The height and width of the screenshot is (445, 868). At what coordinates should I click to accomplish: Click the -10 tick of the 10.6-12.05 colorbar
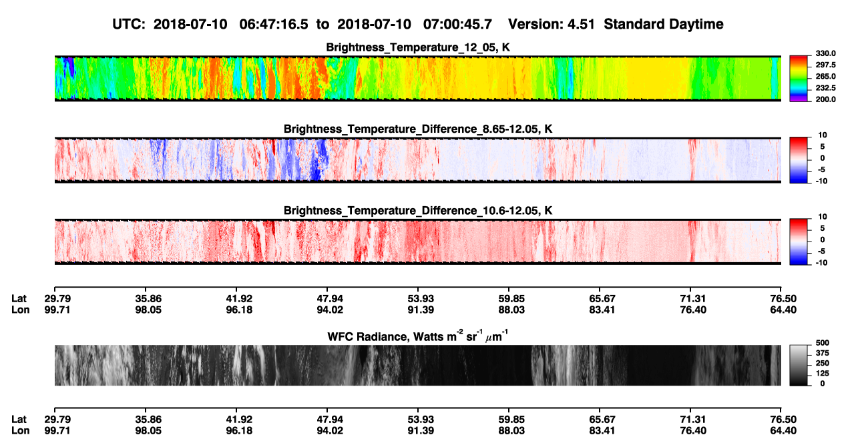pyautogui.click(x=822, y=262)
